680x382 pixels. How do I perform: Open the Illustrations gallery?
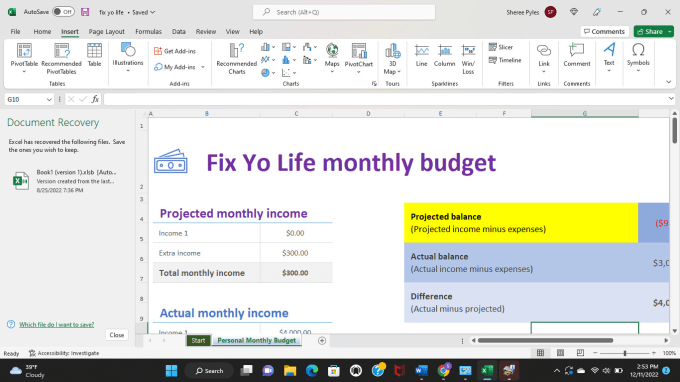click(x=128, y=57)
